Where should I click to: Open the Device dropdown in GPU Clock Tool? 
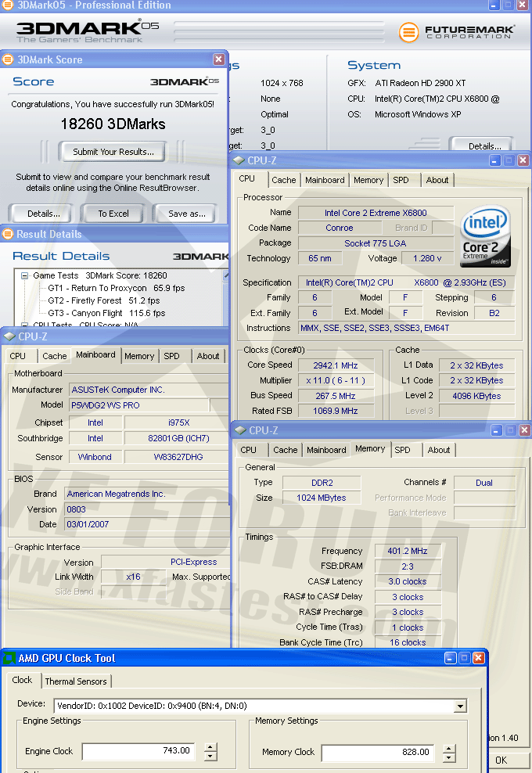click(x=460, y=706)
